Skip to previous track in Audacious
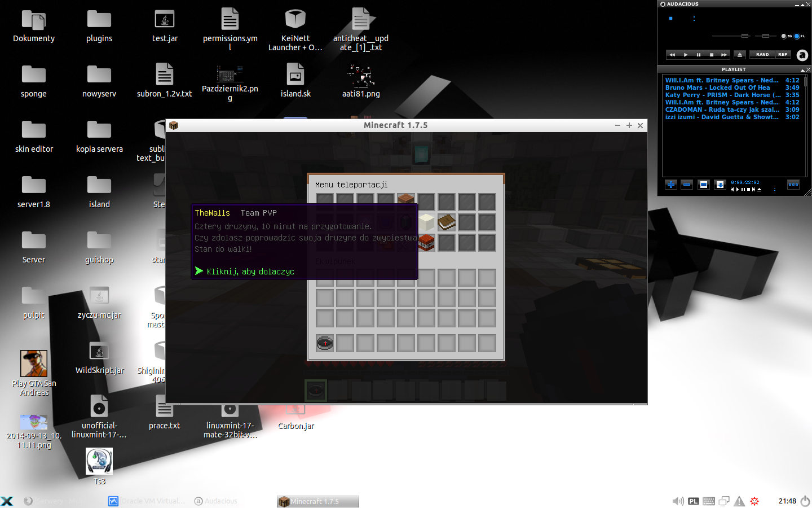Image resolution: width=812 pixels, height=508 pixels. click(672, 55)
